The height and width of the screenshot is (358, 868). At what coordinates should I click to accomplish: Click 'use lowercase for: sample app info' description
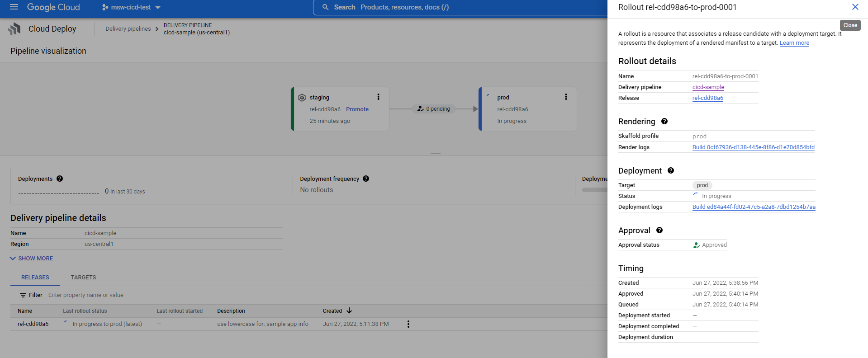pyautogui.click(x=263, y=324)
